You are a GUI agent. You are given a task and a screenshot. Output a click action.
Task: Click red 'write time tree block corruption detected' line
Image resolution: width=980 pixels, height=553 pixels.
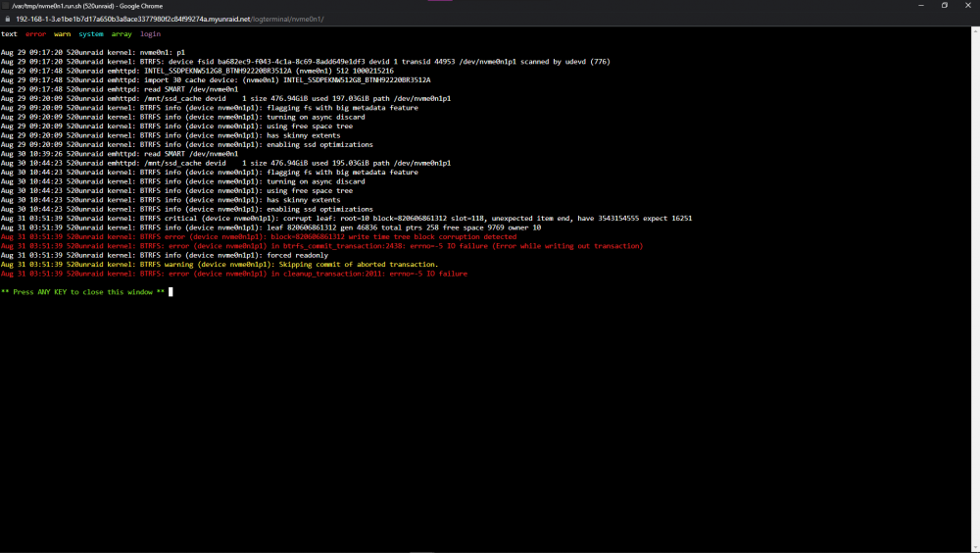coord(259,237)
